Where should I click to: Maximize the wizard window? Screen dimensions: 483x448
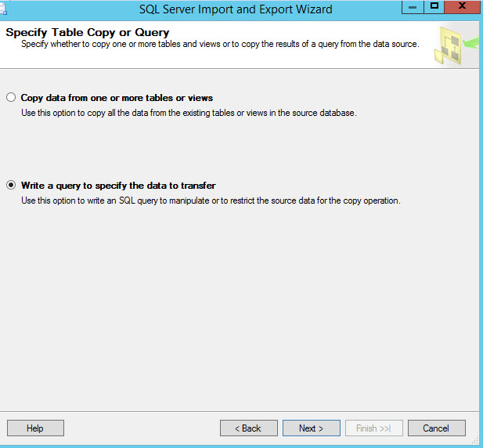pyautogui.click(x=435, y=6)
